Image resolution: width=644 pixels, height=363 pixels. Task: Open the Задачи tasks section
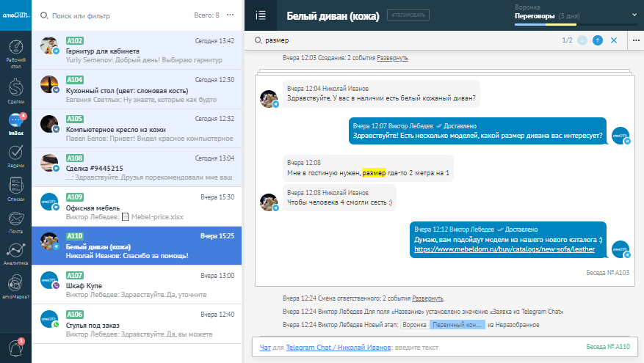coord(15,155)
